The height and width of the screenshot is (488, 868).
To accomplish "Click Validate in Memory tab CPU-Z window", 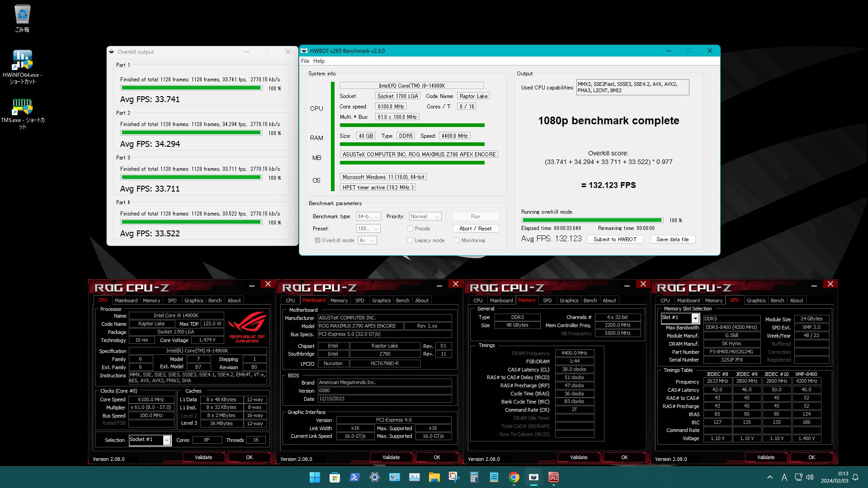I will [x=579, y=457].
